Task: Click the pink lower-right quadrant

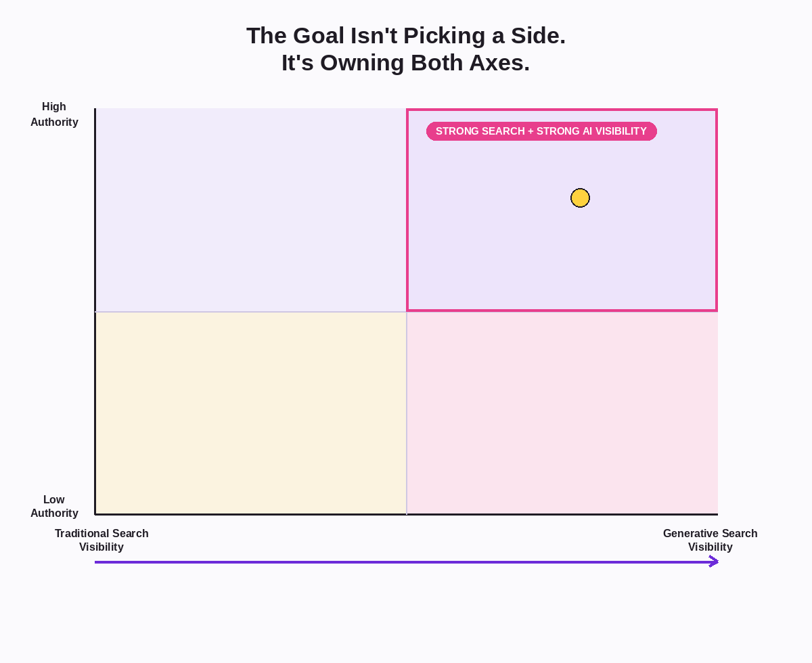Action: point(562,413)
